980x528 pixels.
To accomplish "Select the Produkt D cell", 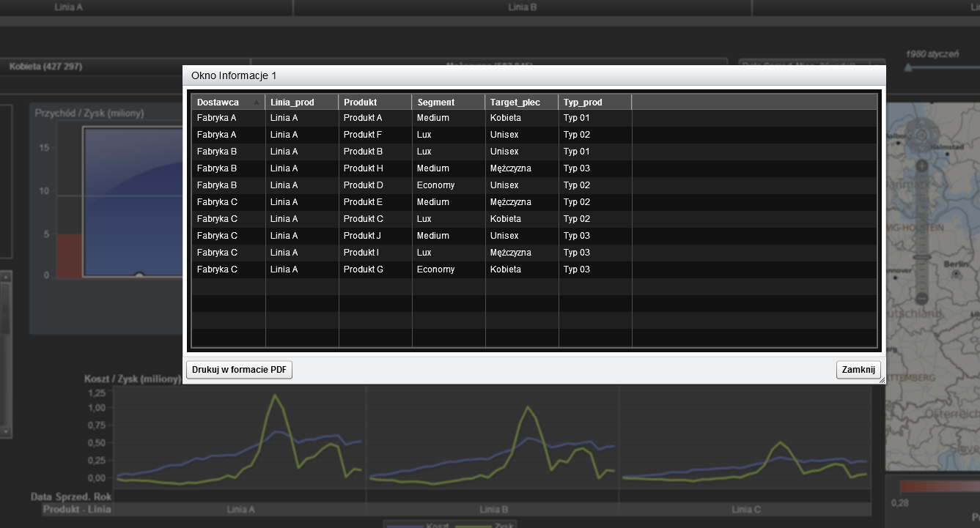I will pos(375,185).
